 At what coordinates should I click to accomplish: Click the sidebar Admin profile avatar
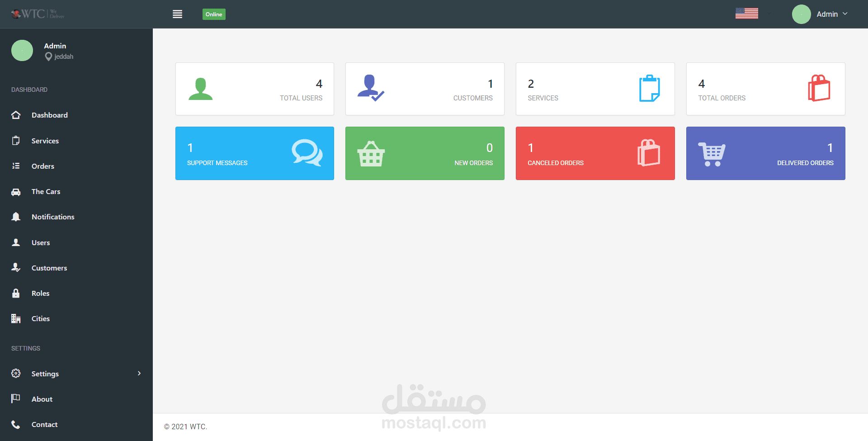pyautogui.click(x=22, y=50)
